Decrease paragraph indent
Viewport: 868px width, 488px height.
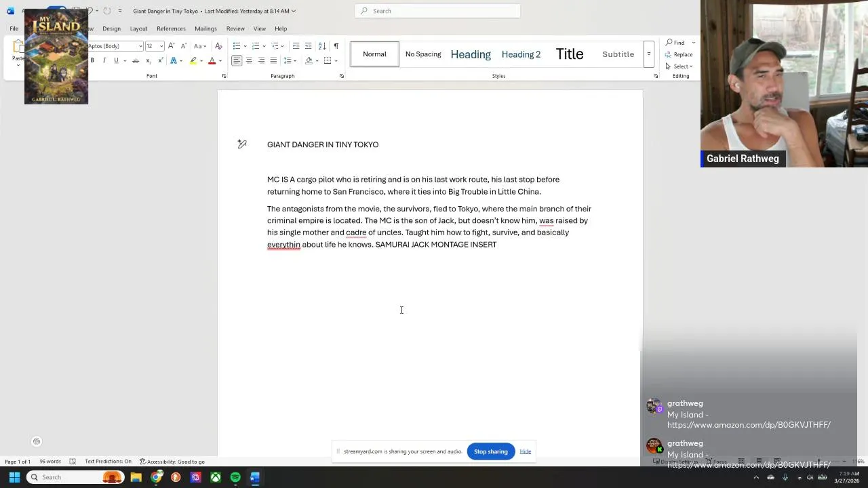(296, 46)
